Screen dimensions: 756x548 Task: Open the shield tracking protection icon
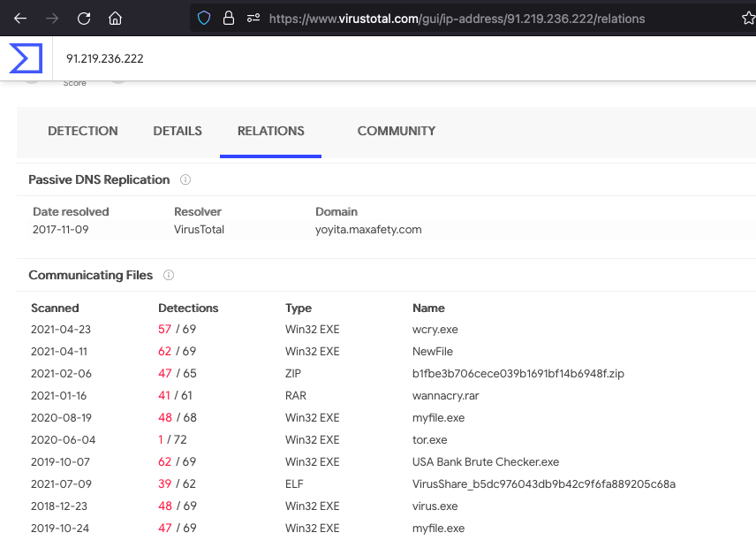click(x=205, y=18)
